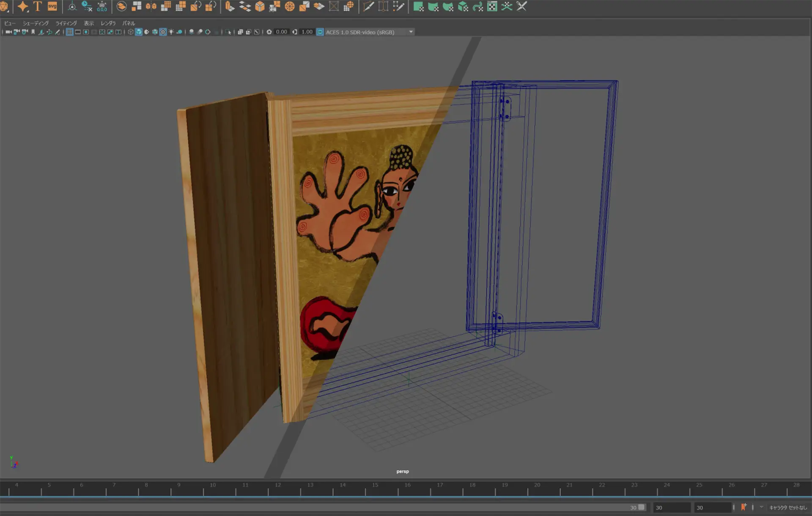Open the UV Editor checkerboard icon

coord(492,6)
